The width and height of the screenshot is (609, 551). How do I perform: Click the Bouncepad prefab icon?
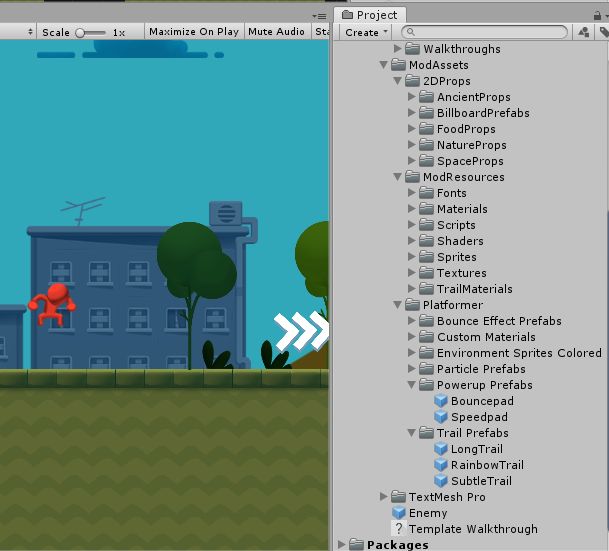441,401
